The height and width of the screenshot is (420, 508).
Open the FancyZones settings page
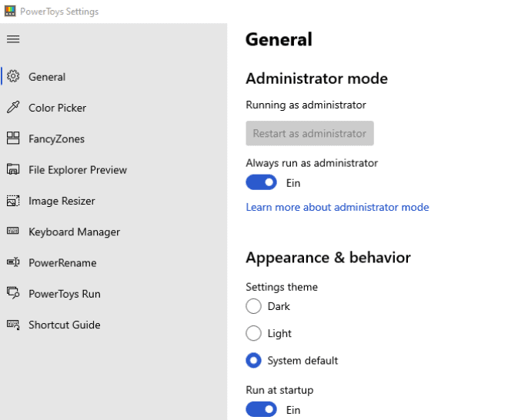(56, 139)
